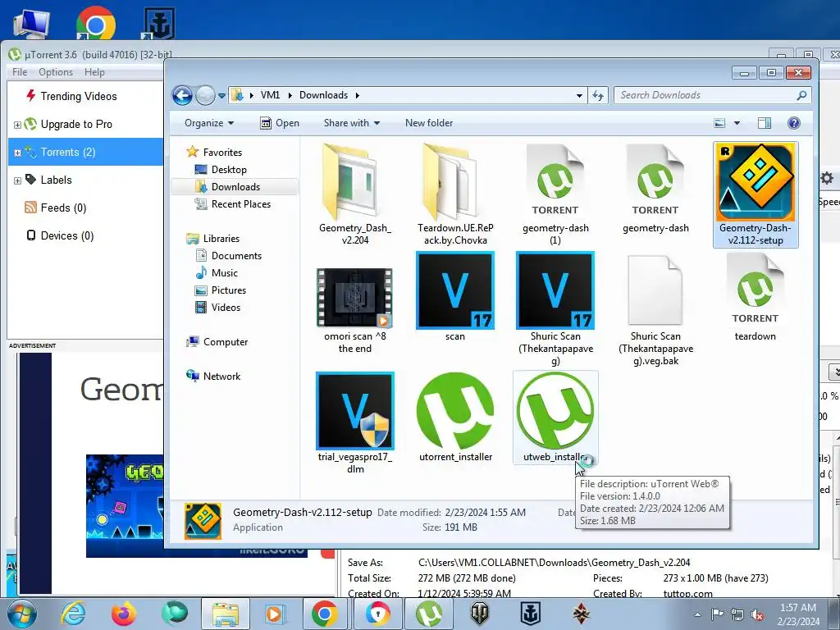Expand the Upgrade to Pro node
Screen dimensions: 840x630
pyautogui.click(x=17, y=125)
